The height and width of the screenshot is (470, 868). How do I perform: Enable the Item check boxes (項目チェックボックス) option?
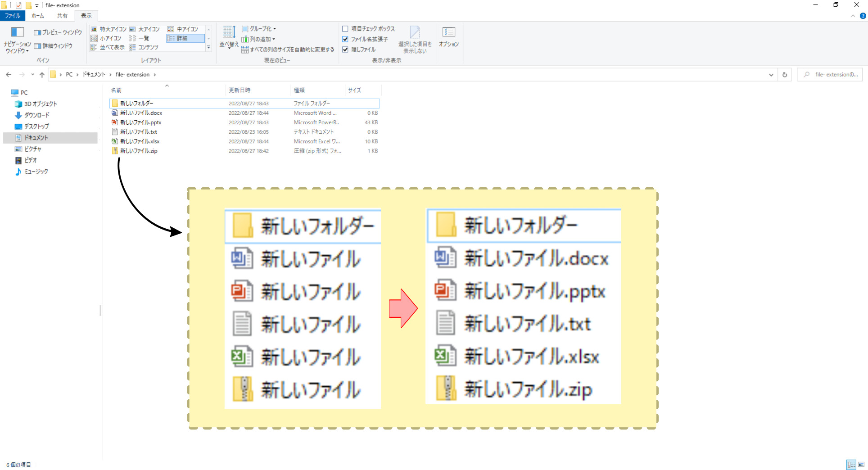coord(345,29)
